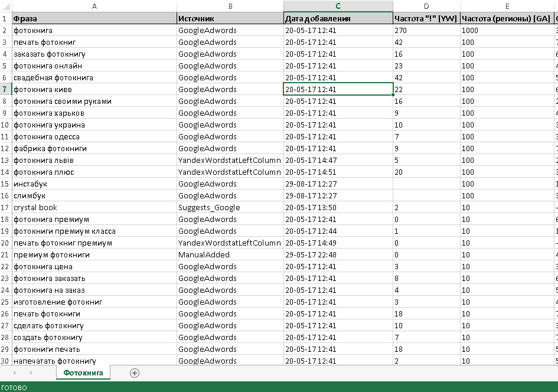
Task: Click the Дата добавления header cell
Action: (x=338, y=18)
